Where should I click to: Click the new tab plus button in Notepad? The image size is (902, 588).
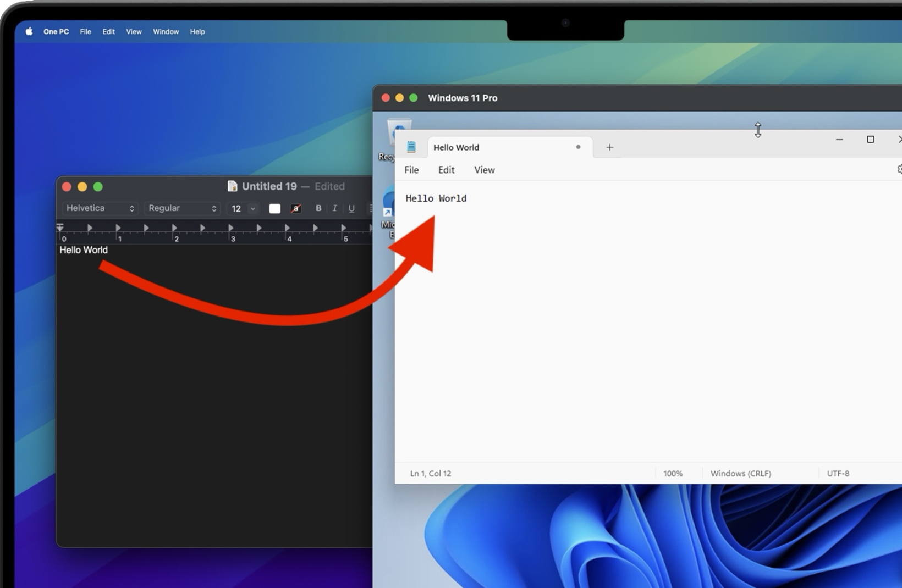coord(609,147)
